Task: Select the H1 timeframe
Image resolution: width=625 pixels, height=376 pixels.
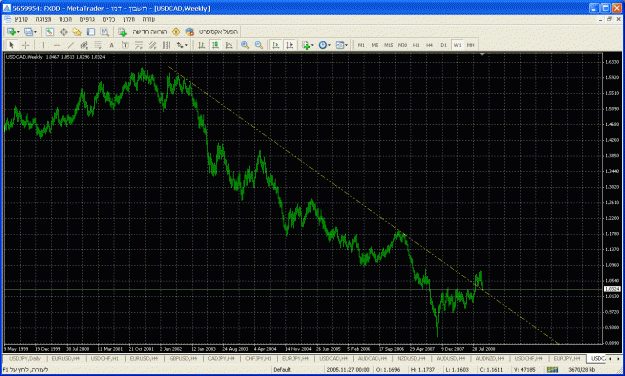Action: [x=416, y=45]
